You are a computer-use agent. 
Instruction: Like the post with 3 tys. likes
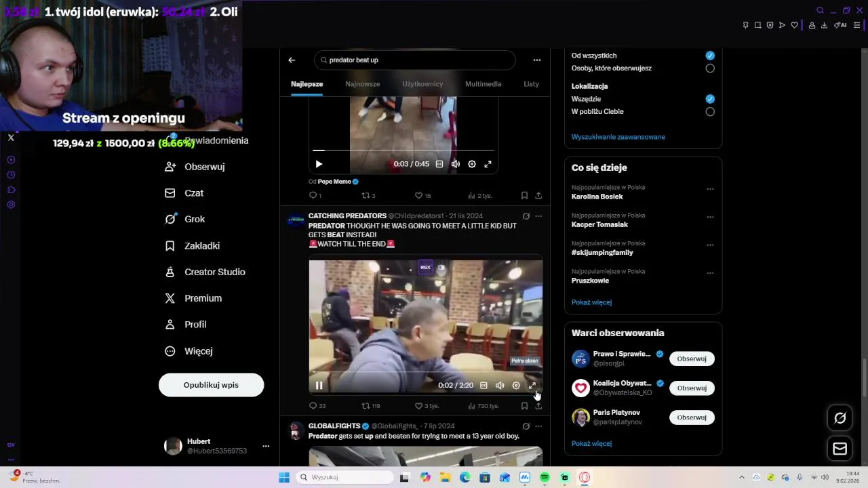click(427, 406)
